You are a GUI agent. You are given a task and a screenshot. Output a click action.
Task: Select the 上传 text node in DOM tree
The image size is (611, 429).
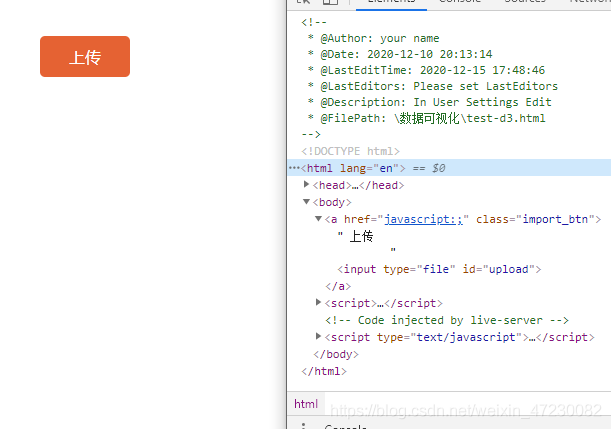click(361, 236)
